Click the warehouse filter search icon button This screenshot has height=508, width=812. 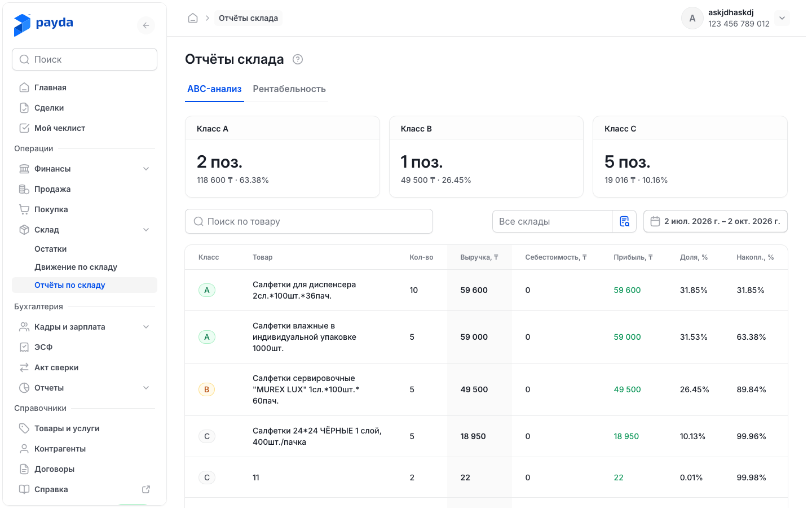(x=624, y=221)
